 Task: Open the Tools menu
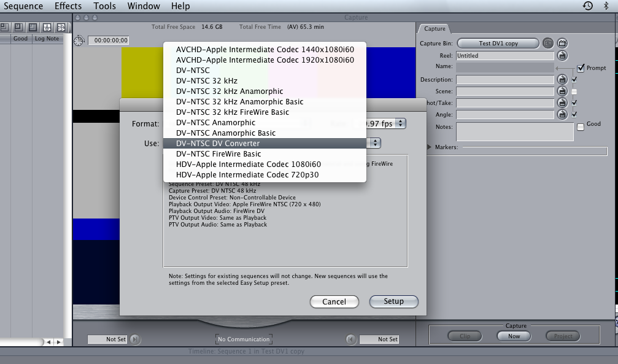tap(104, 6)
